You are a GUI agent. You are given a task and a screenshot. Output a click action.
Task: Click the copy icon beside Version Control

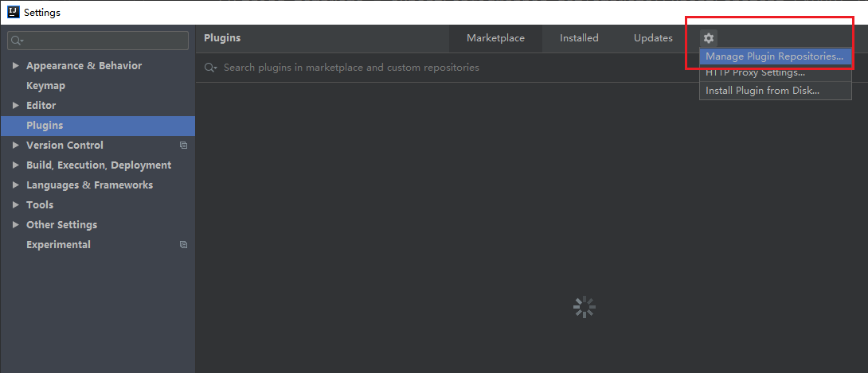pos(183,146)
